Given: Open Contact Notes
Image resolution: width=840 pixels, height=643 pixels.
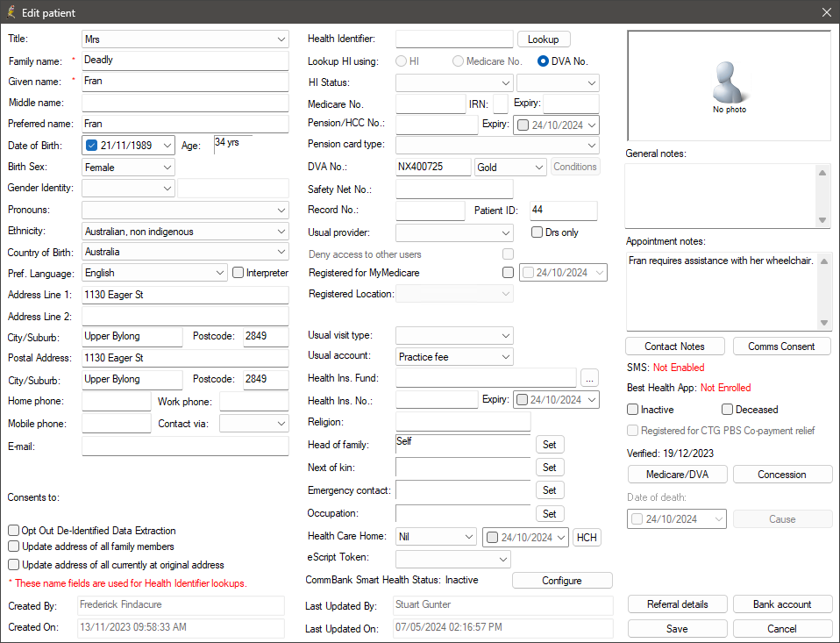Looking at the screenshot, I should (x=675, y=347).
